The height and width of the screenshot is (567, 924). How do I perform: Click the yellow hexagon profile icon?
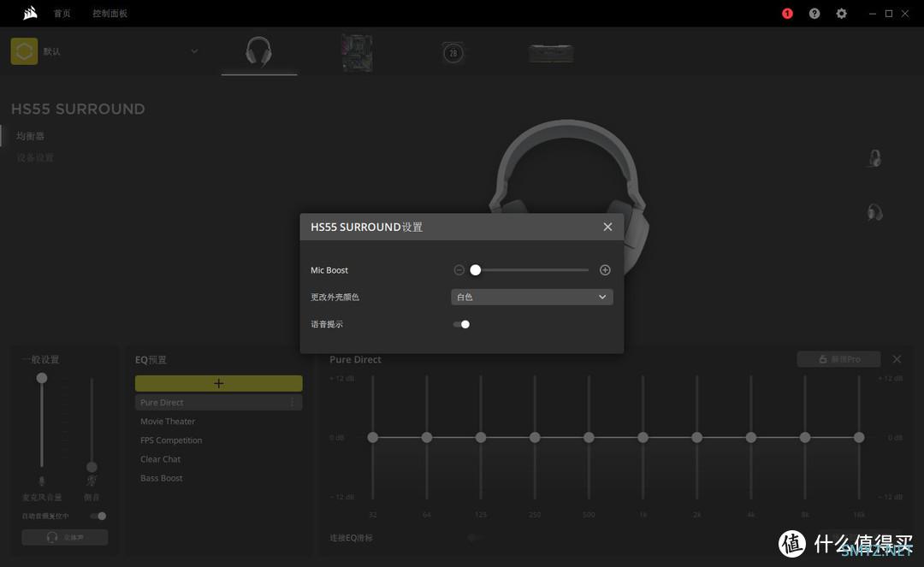[x=24, y=51]
